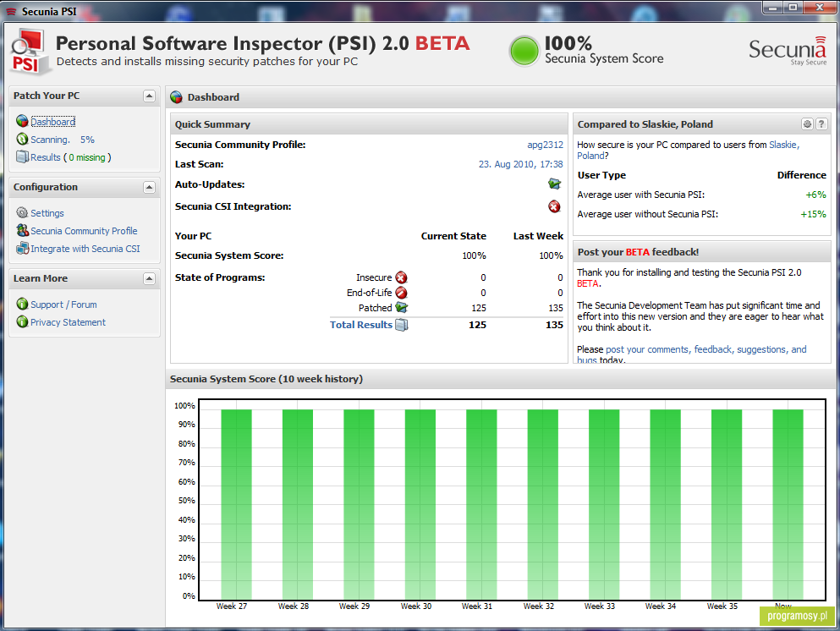Click Secunia PSI title bar icon
Screen dimensions: 840x631
(x=11, y=11)
